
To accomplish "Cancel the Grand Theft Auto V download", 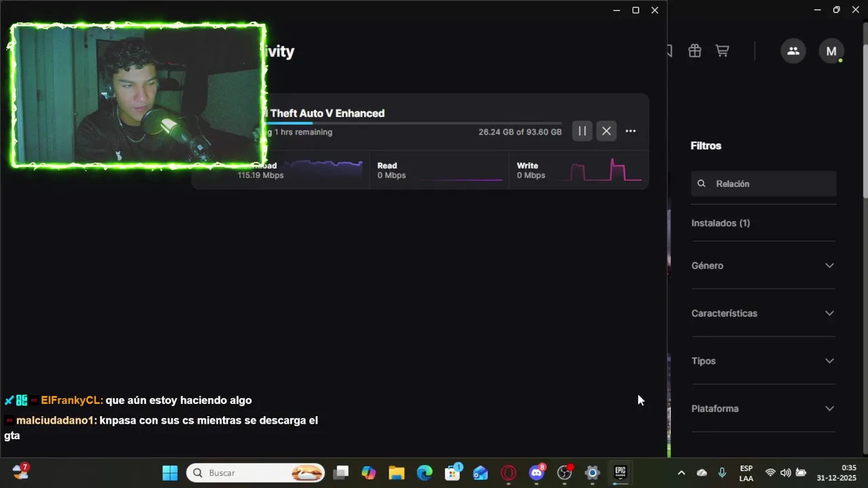I will point(606,131).
